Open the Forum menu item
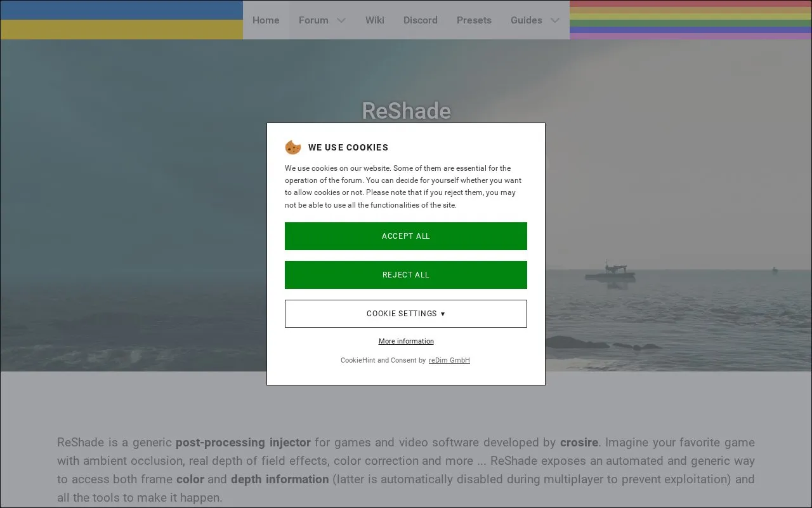The image size is (812, 508). (313, 20)
